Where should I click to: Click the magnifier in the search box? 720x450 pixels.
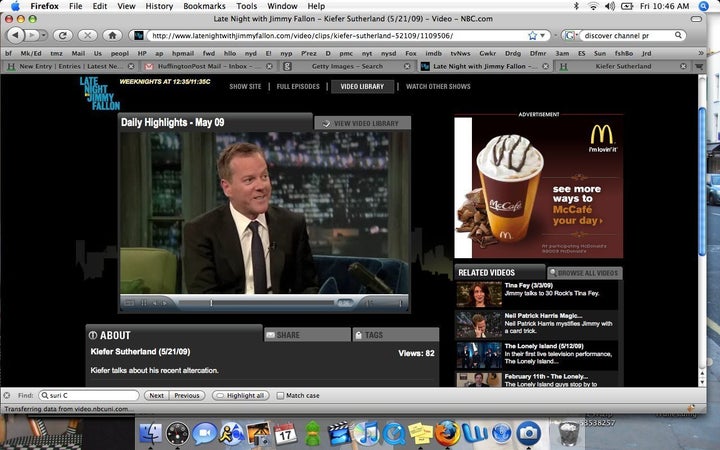click(x=678, y=35)
